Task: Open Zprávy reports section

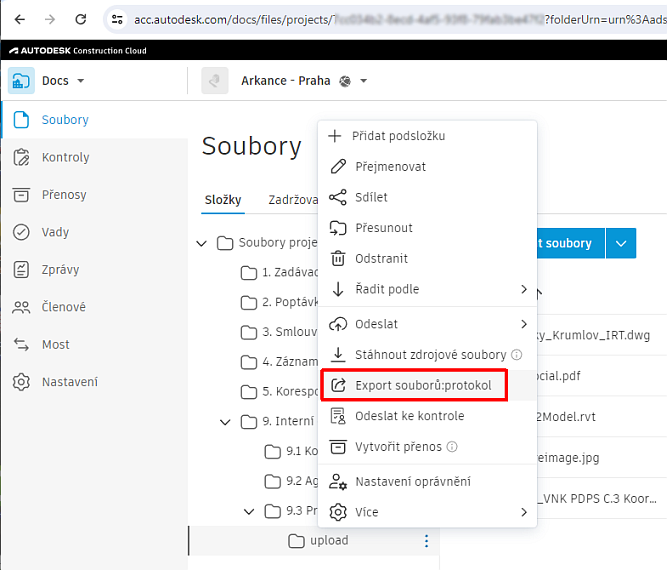Action: [60, 270]
